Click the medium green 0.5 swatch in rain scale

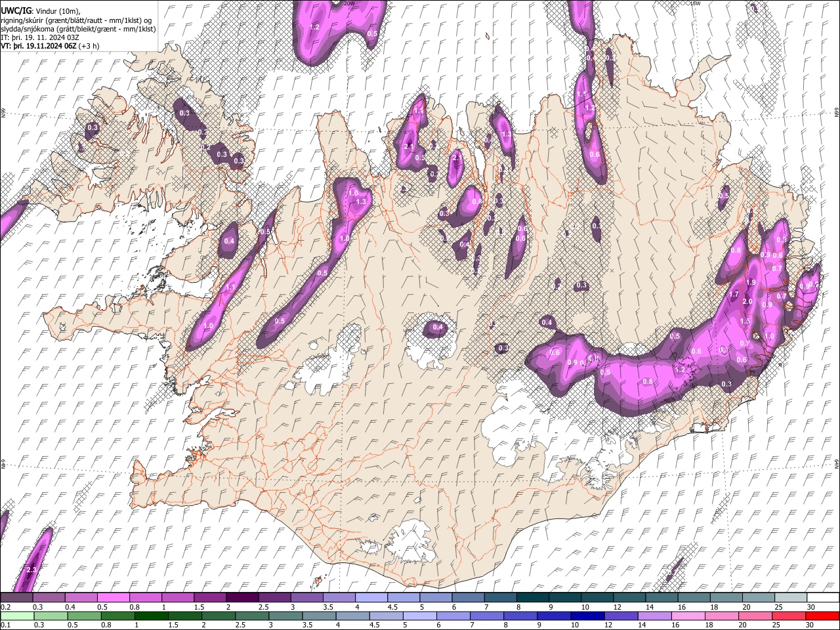[x=85, y=616]
